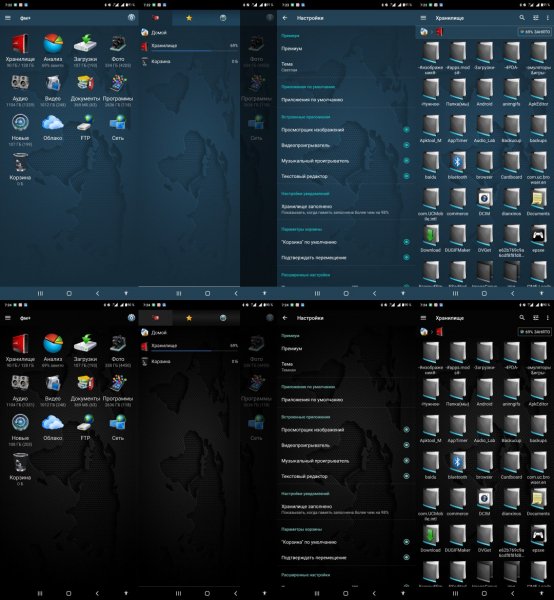The width and height of the screenshot is (554, 600).
Task: Open three-dot overflow menu in blue-theme Хранилище
Action: click(547, 18)
